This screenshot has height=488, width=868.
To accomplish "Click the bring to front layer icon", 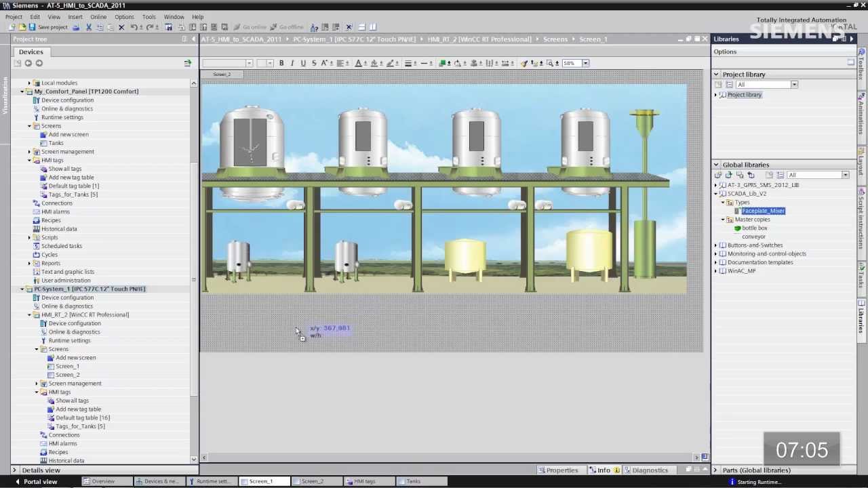I will [442, 63].
